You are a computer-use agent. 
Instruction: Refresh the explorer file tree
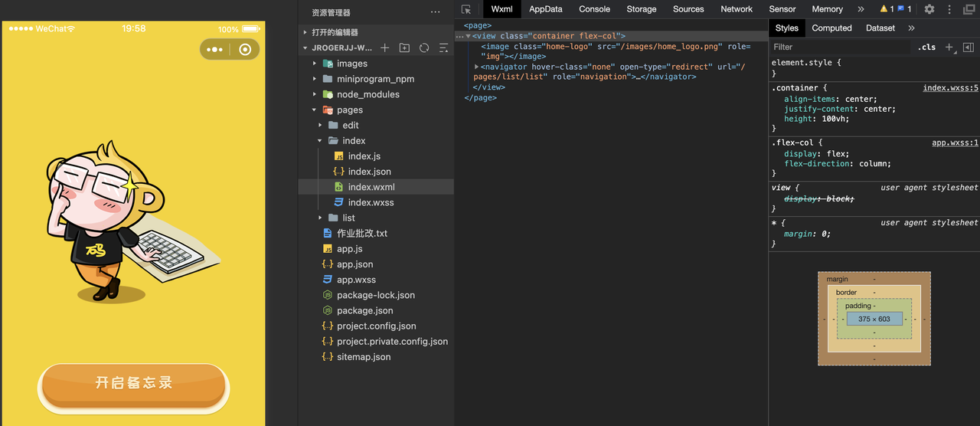tap(424, 48)
